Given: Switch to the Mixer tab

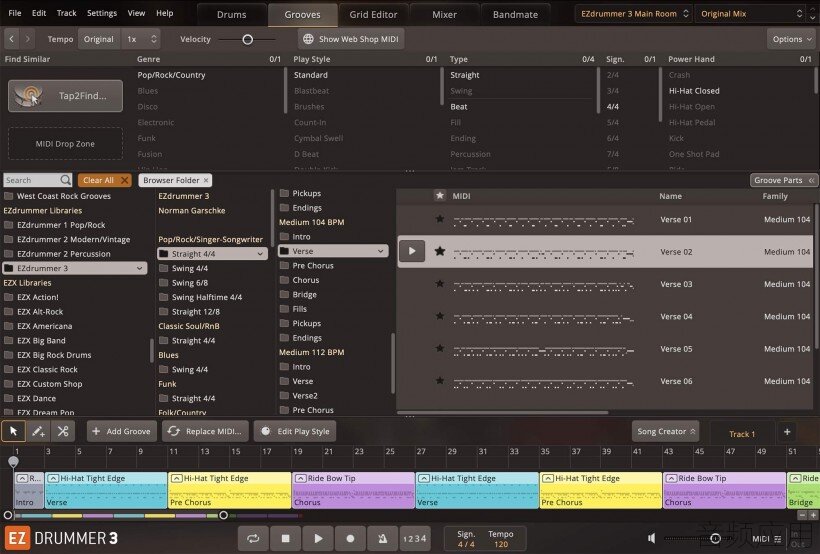Looking at the screenshot, I should point(445,15).
